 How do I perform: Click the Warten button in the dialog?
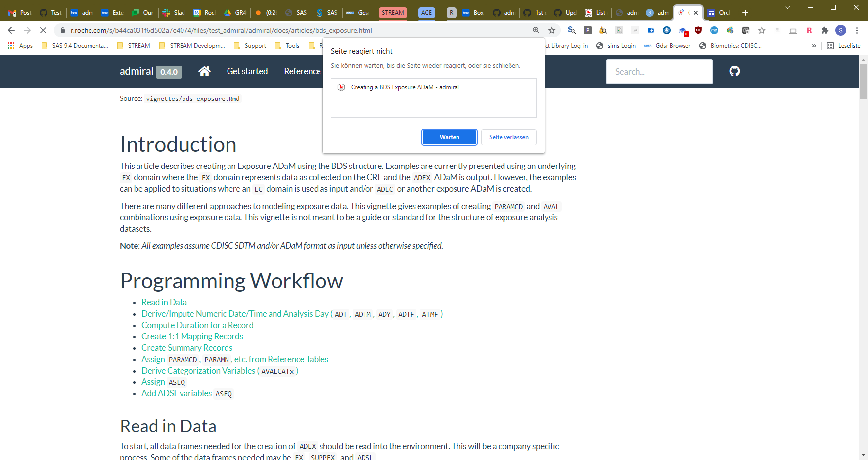tap(449, 137)
